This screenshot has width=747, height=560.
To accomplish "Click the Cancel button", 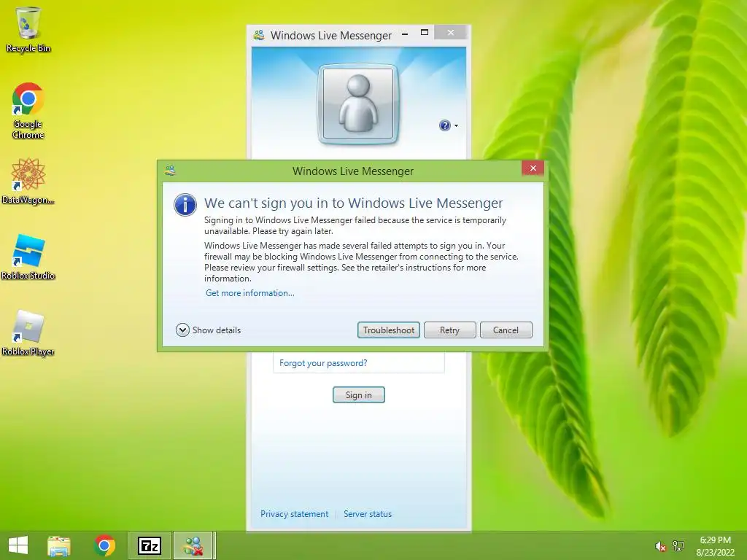I will [x=506, y=330].
